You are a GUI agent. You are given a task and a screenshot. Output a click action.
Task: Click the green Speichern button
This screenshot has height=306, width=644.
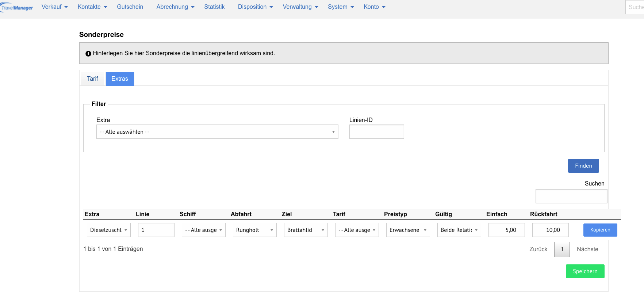click(x=585, y=271)
